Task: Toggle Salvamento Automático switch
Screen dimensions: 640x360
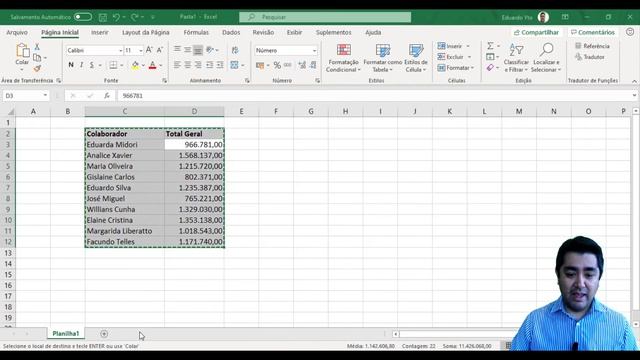Action: [83, 17]
